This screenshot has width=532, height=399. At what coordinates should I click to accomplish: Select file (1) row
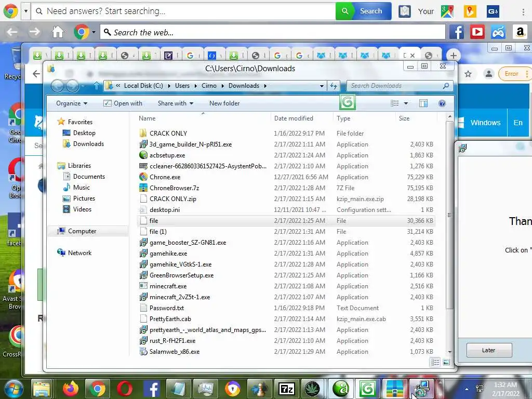click(286, 231)
